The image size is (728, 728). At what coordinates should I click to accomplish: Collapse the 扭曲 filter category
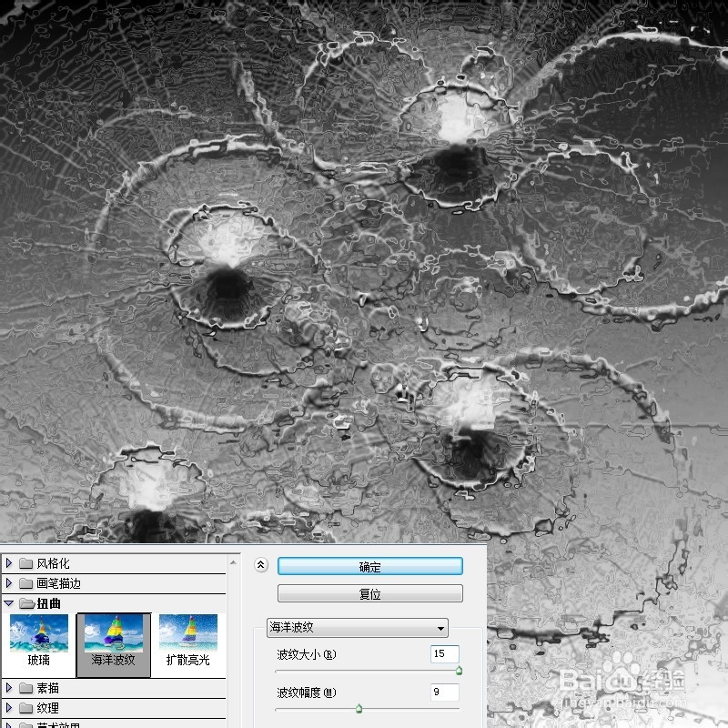coord(10,601)
